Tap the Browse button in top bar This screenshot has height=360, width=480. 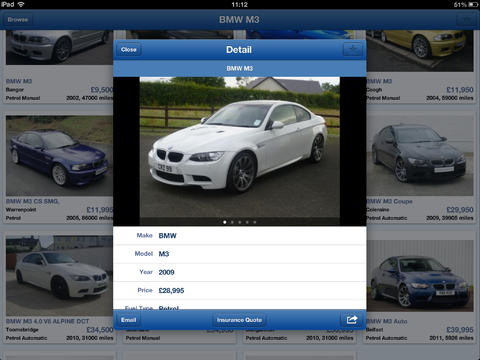(x=18, y=20)
